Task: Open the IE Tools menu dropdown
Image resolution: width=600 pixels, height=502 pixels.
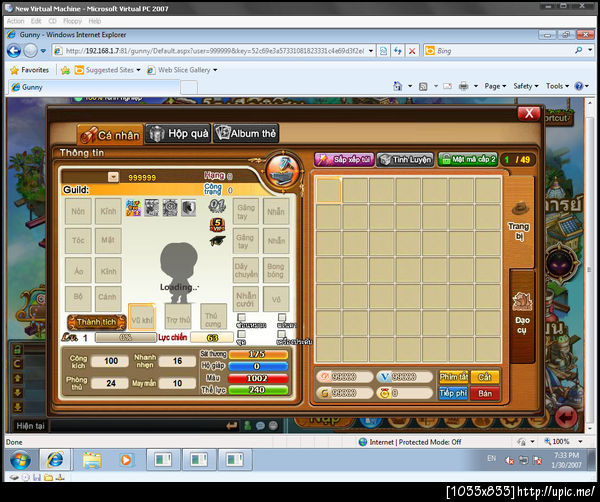Action: pyautogui.click(x=558, y=86)
